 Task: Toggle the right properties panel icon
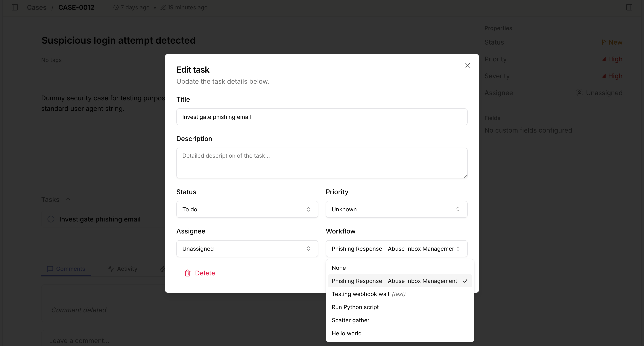click(629, 7)
